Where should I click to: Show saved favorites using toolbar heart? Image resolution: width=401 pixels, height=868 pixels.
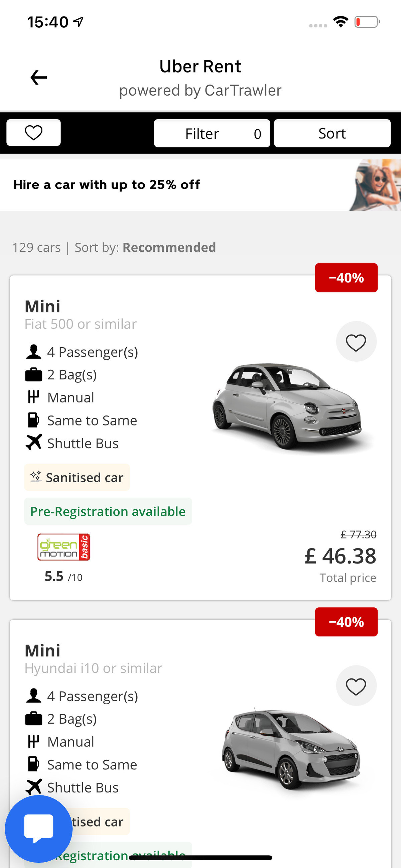point(34,132)
